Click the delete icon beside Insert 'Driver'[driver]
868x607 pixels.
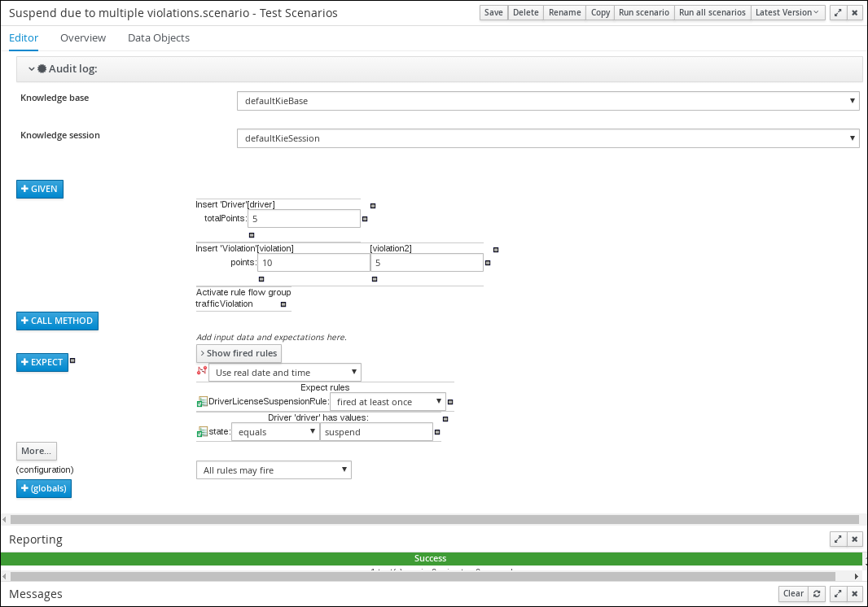(373, 206)
